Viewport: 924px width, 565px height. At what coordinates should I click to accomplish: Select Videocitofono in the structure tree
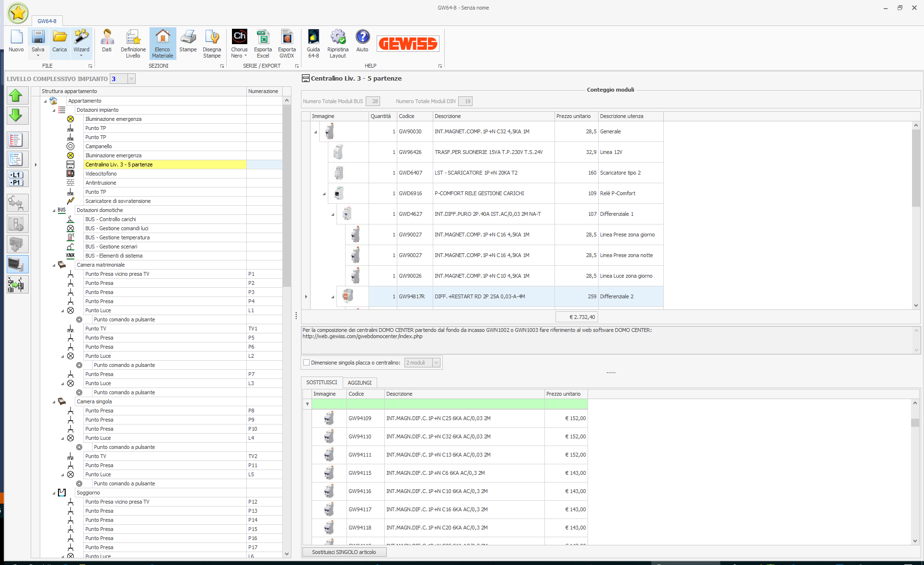[101, 174]
